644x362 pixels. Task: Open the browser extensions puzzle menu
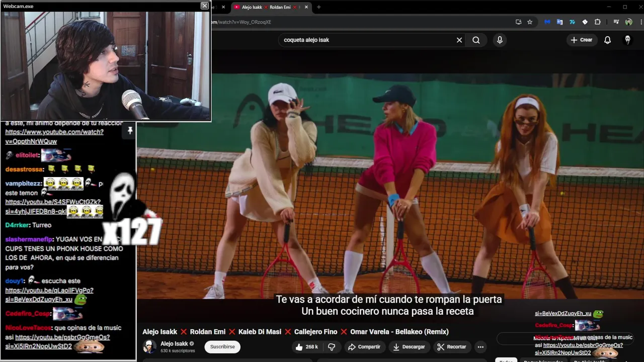coord(598,22)
